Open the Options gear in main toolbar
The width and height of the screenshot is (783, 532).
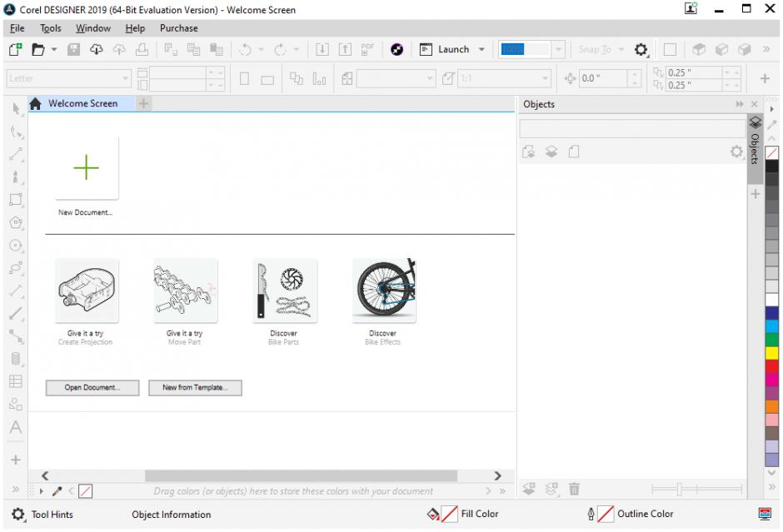641,50
